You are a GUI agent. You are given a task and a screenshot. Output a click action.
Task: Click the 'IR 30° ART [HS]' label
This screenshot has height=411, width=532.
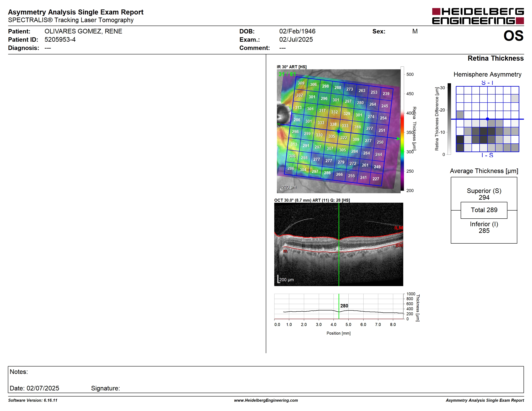pyautogui.click(x=292, y=67)
